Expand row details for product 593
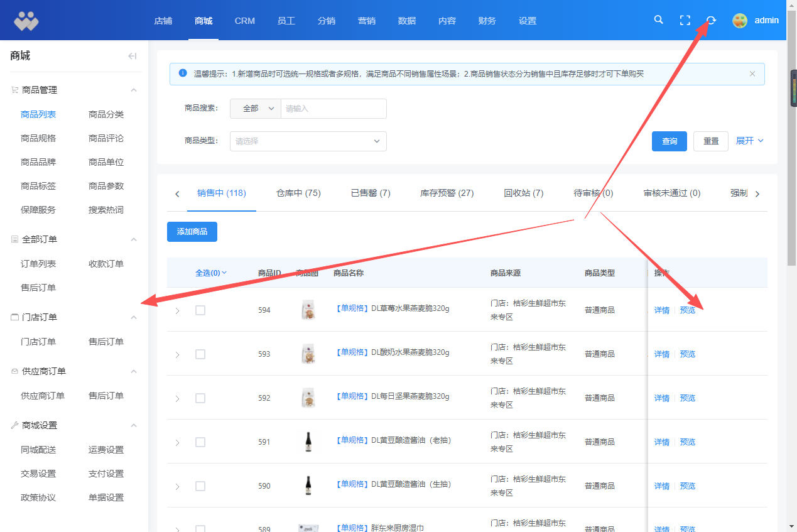Viewport: 797px width, 532px height. point(177,355)
